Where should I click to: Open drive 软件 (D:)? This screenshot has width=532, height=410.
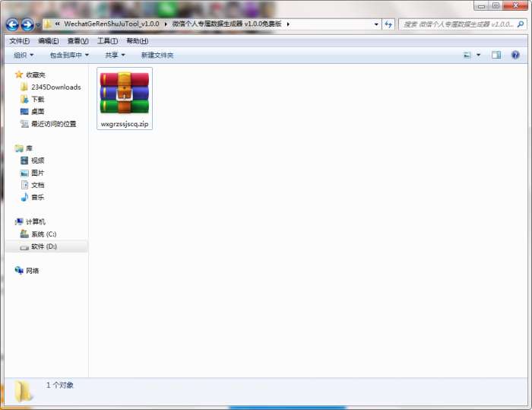[44, 246]
